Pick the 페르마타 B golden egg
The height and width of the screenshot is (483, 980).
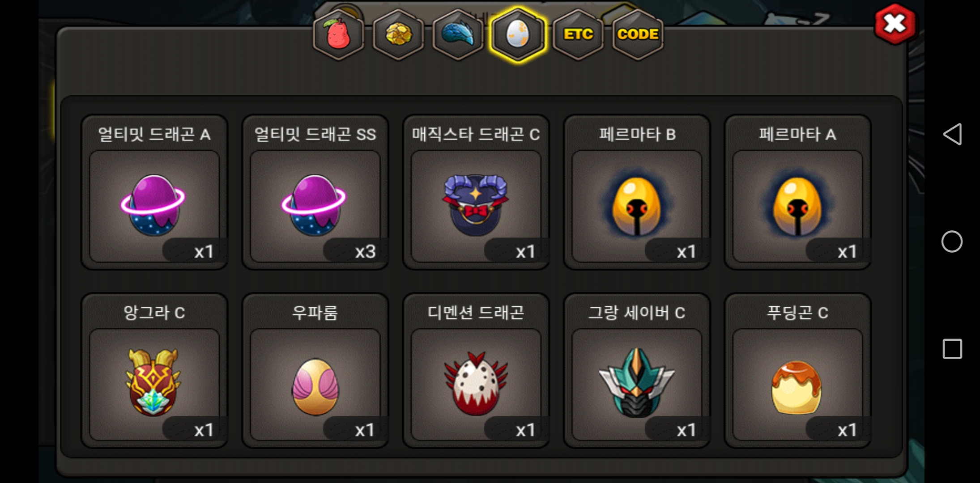(x=637, y=192)
